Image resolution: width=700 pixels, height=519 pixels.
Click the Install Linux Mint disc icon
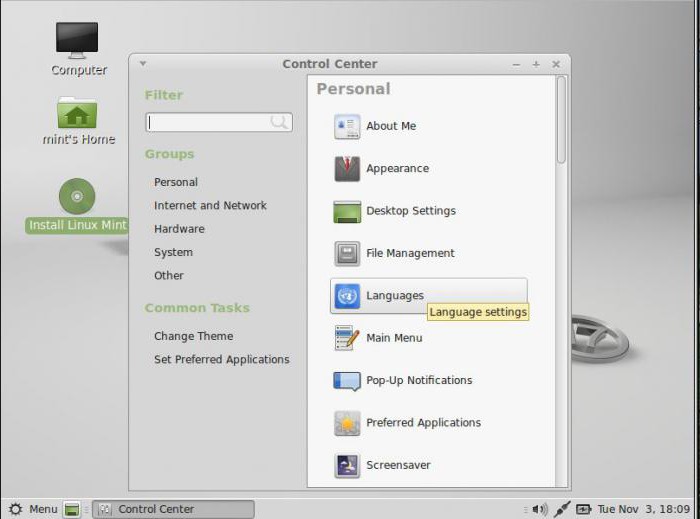pyautogui.click(x=77, y=196)
